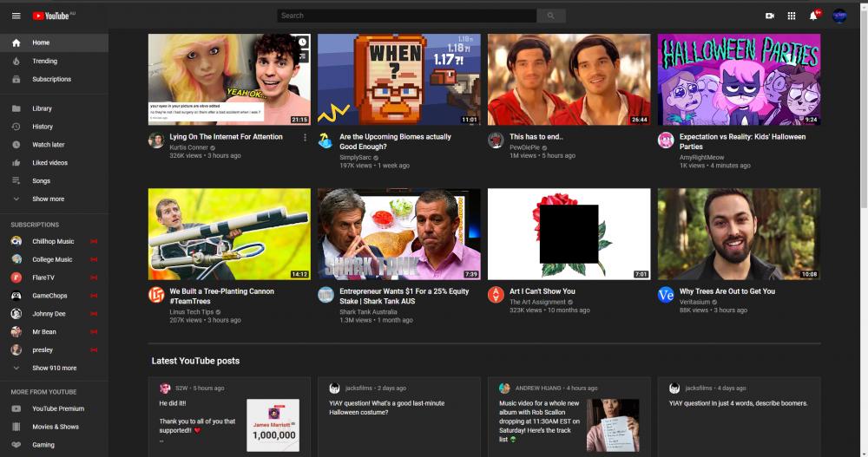Open College Music channel subscription
This screenshot has width=868, height=457.
(54, 259)
